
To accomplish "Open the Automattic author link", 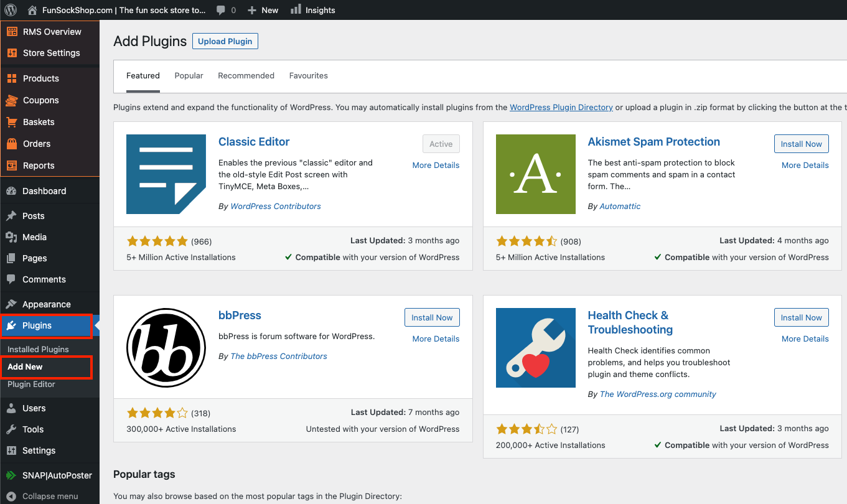I will (x=620, y=207).
